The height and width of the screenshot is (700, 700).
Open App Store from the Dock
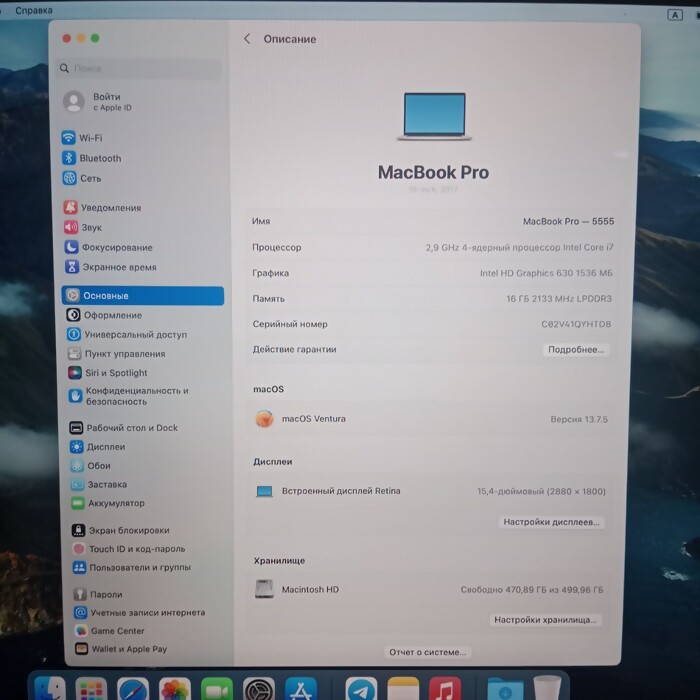(x=301, y=688)
